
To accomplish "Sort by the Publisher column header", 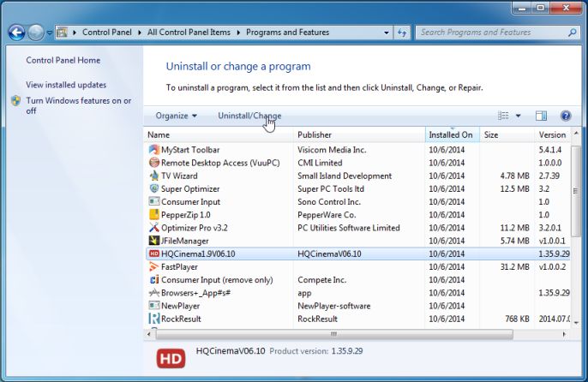I will coord(360,135).
